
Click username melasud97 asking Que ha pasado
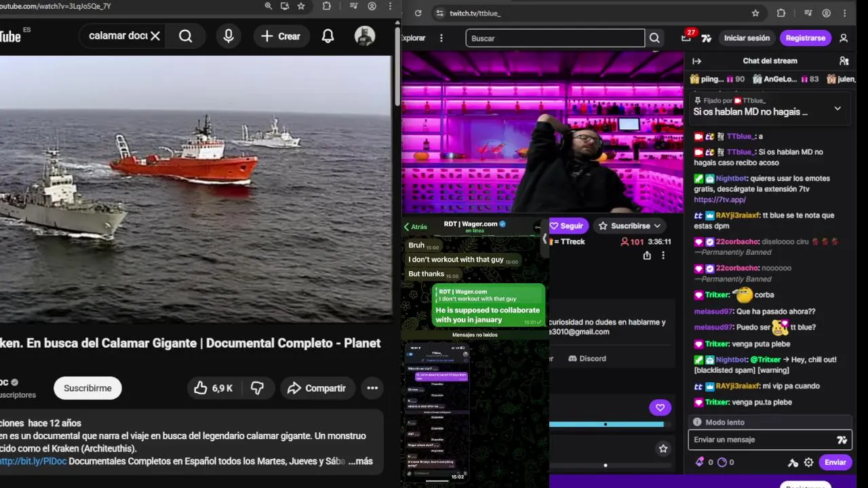pos(713,312)
